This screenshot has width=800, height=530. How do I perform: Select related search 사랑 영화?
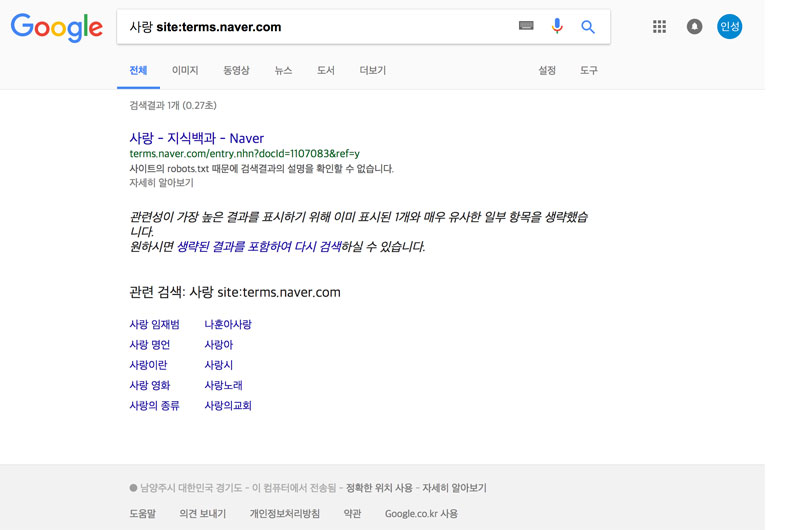[149, 386]
